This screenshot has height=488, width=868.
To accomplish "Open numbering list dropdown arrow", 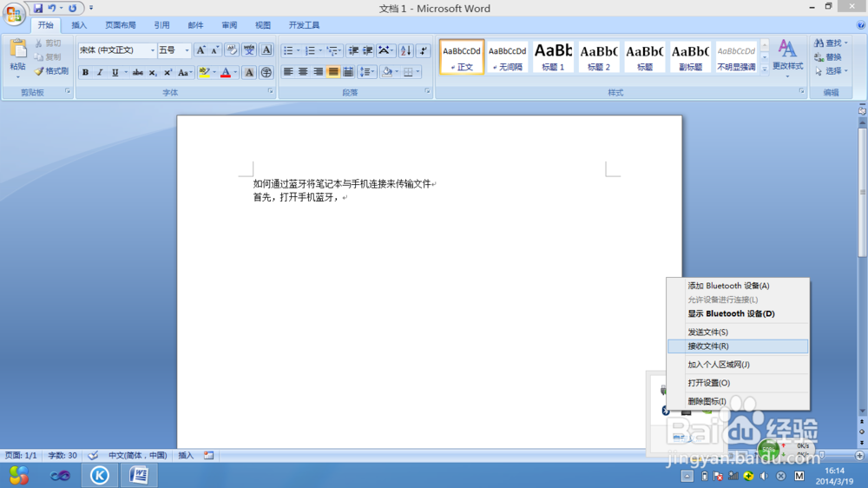I will (x=320, y=50).
